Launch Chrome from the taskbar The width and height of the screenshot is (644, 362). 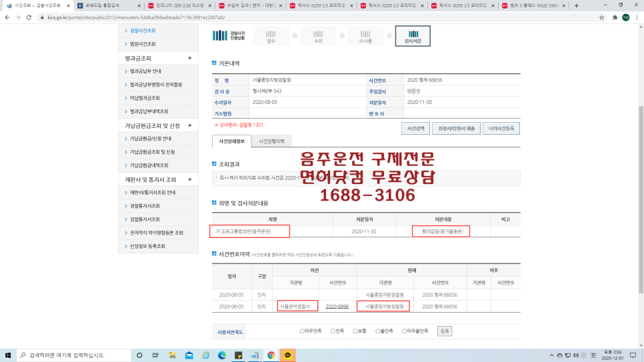pyautogui.click(x=271, y=355)
